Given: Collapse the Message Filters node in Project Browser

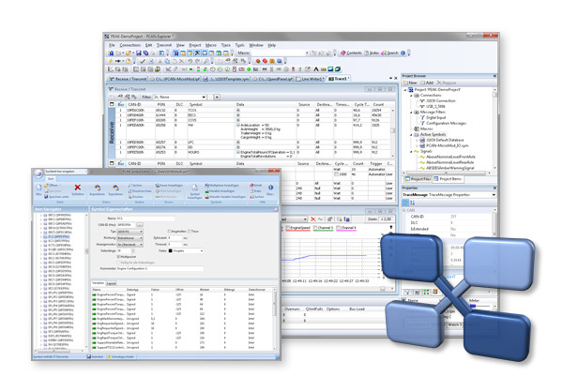Looking at the screenshot, I should pyautogui.click(x=411, y=112).
